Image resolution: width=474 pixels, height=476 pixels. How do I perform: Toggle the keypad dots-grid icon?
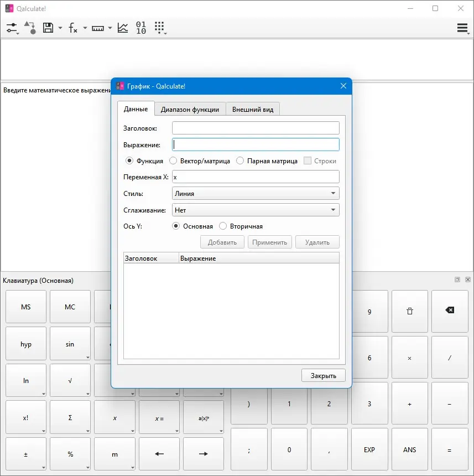point(159,28)
